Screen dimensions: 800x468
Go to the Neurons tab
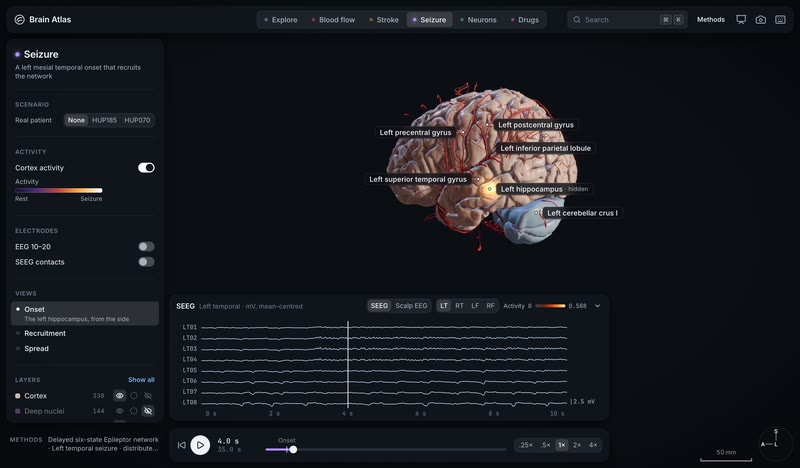tap(478, 19)
